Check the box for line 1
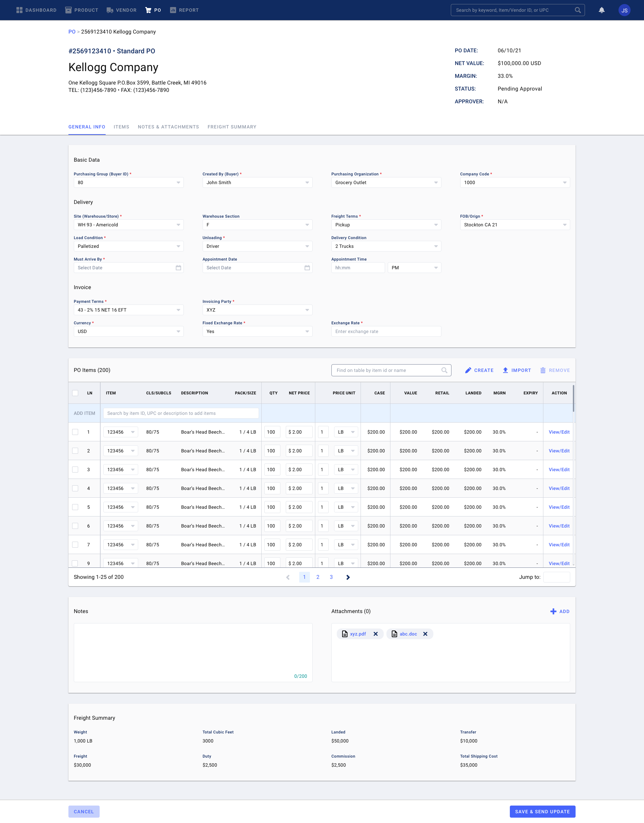 coord(75,432)
